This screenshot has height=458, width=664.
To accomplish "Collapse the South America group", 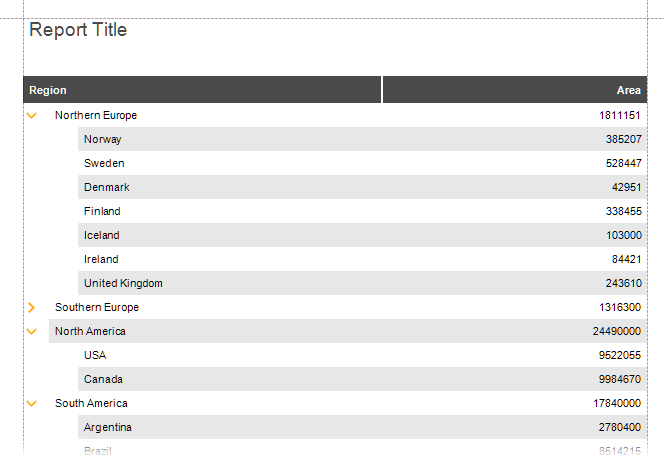I will tap(32, 403).
